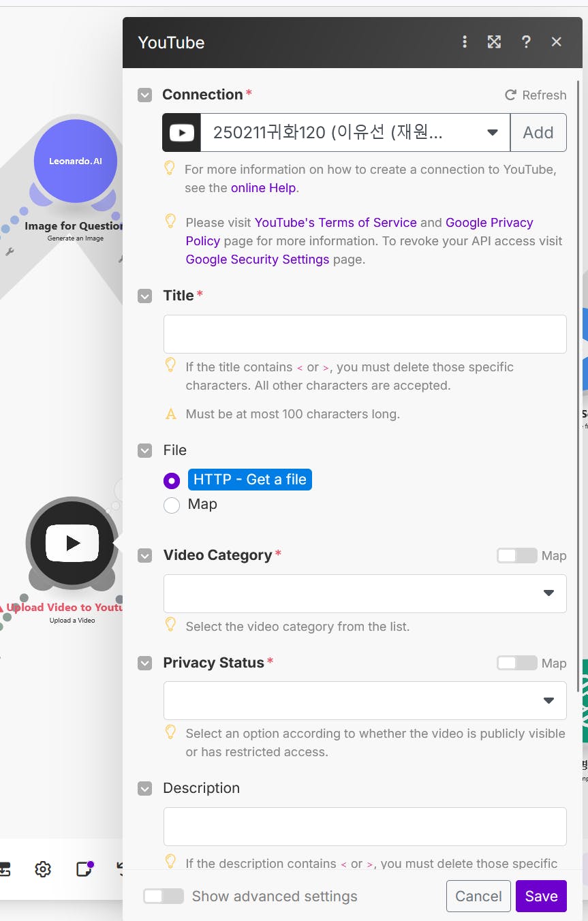Click into the Description input field
This screenshot has width=588, height=921.
tap(365, 826)
